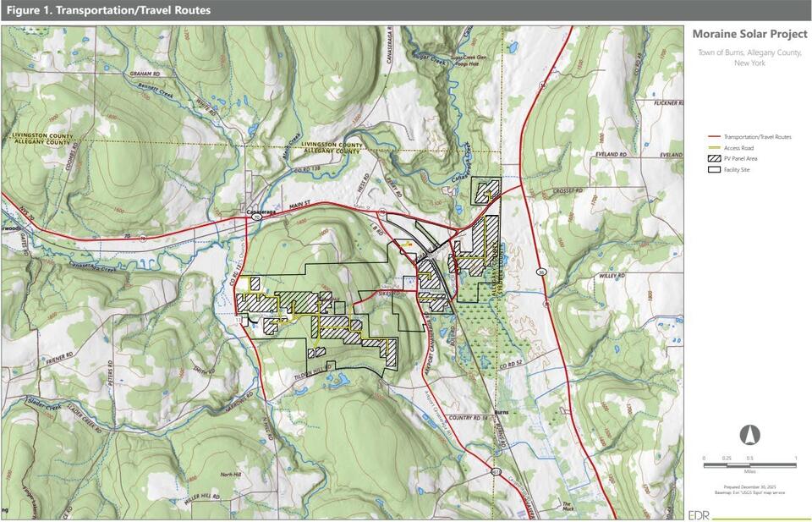
Task: Click the Facility Site legend box symbol
Action: [x=714, y=169]
